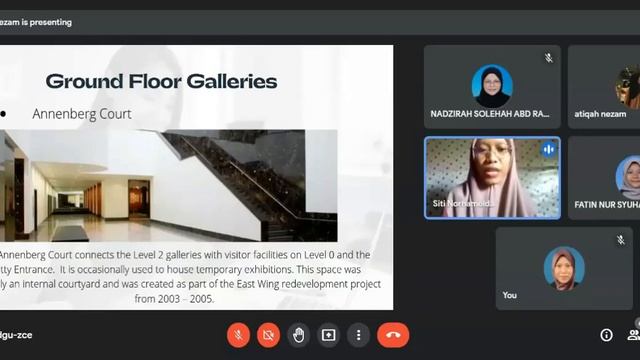Select your own tile labeled You
The height and width of the screenshot is (360, 640).
(x=564, y=269)
